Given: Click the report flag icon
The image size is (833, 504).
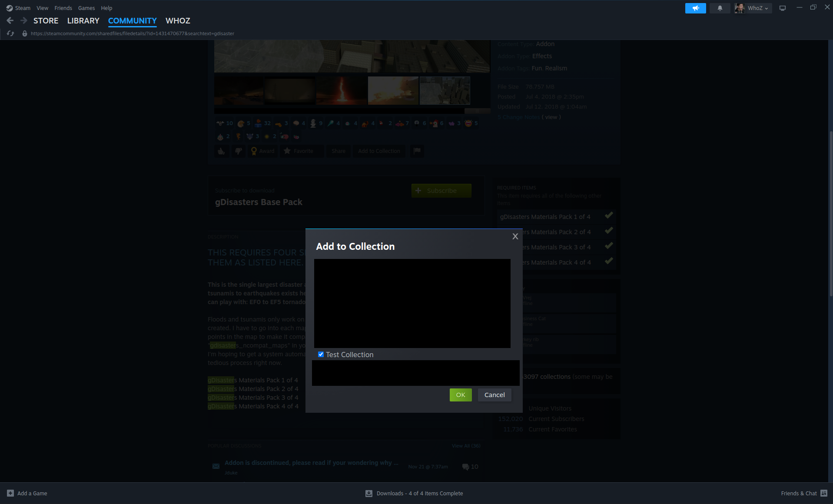Looking at the screenshot, I should click(x=417, y=151).
